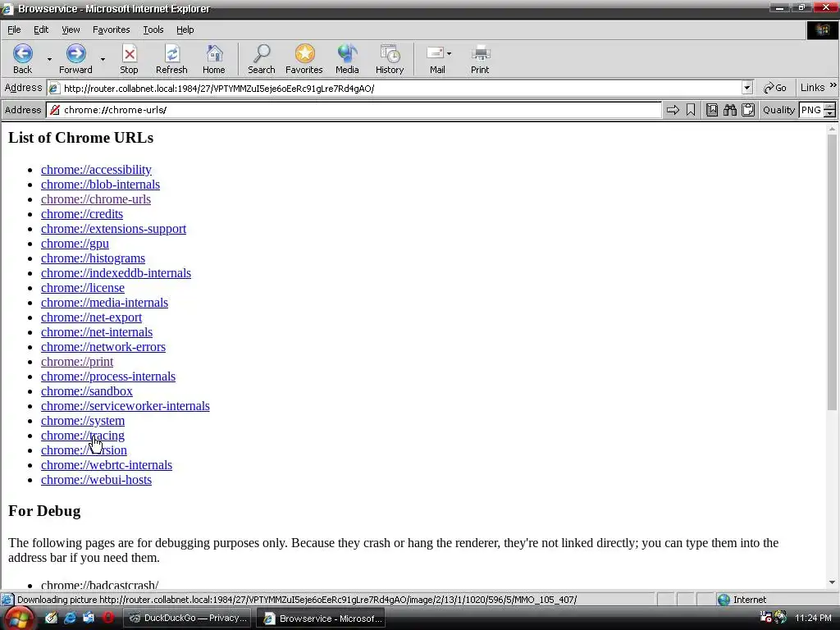Open the chrome://webrtc-internals link
The height and width of the screenshot is (630, 840).
107,465
